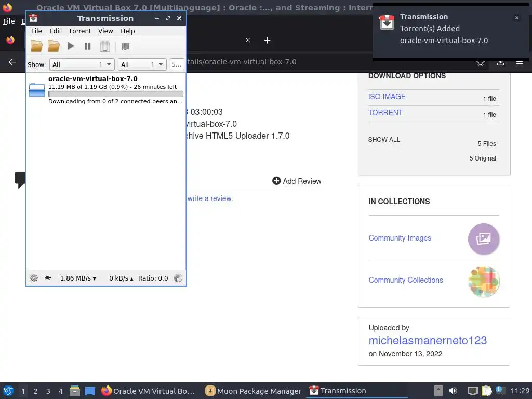Open ISO IMAGE download option

click(387, 97)
